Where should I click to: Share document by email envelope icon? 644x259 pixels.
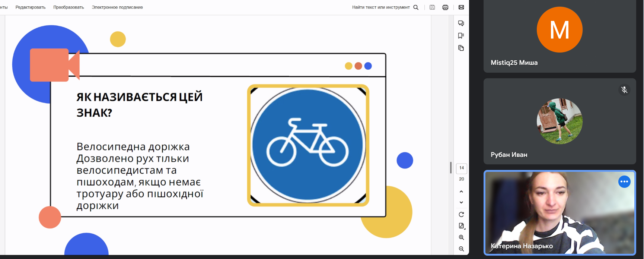coord(461,7)
